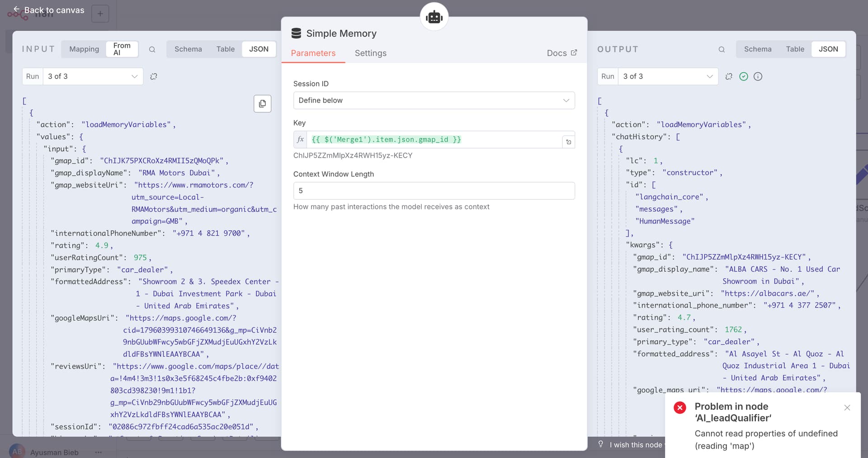868x458 pixels.
Task: Open the Docs link for Simple Memory
Action: [561, 53]
